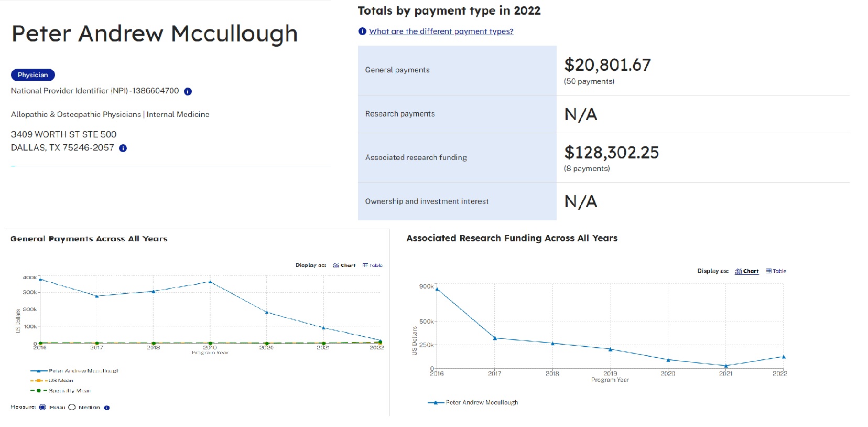Click the 2020 data point in General Payments chart
This screenshot has height=427, width=868.
click(267, 312)
